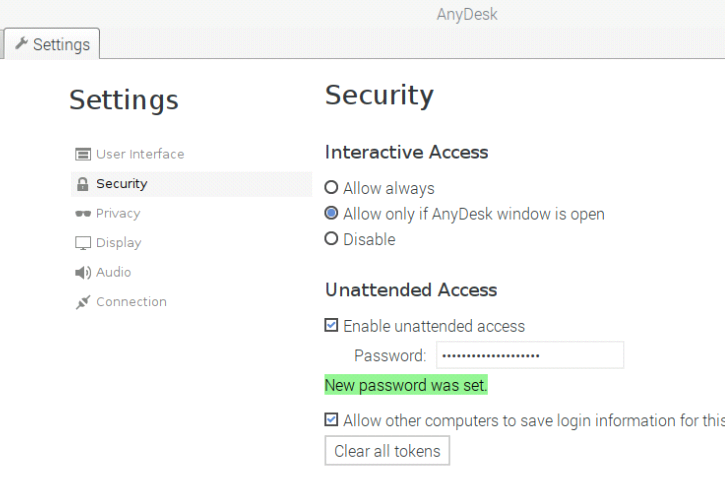Navigate to the Connection settings section
The width and height of the screenshot is (725, 481).
pyautogui.click(x=131, y=302)
